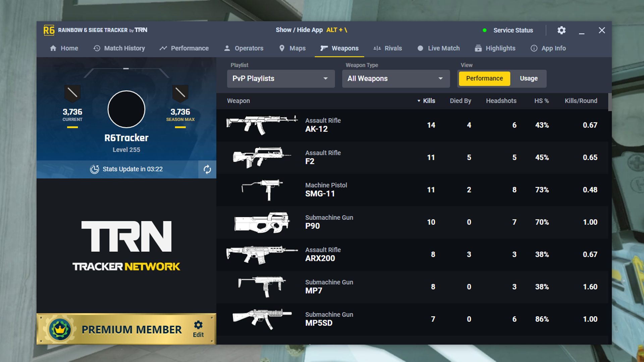Click the Weapons gun icon
Viewport: 644px width, 362px height.
pyautogui.click(x=324, y=48)
